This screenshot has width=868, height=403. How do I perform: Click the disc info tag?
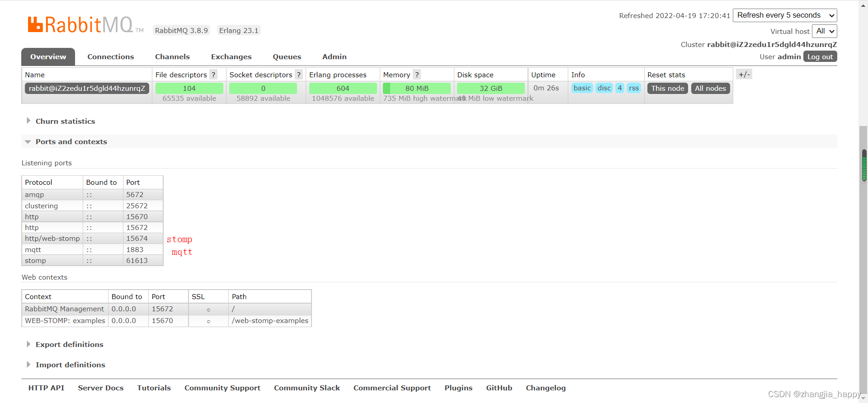pos(604,88)
